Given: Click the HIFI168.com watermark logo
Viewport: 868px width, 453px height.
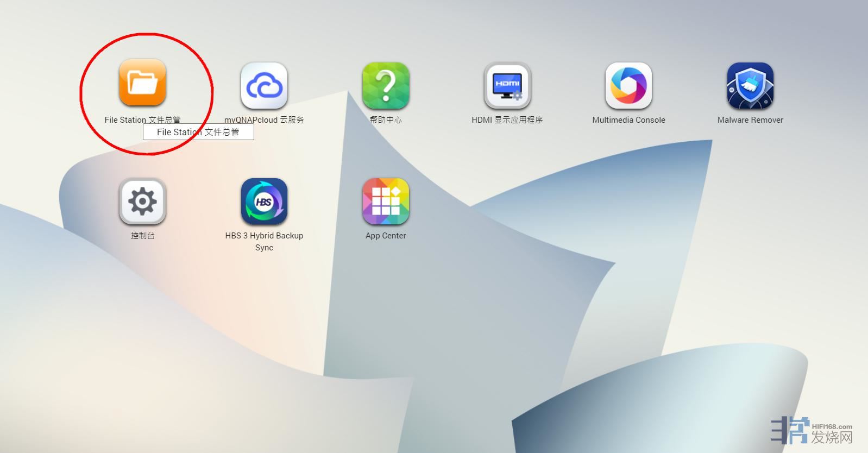Looking at the screenshot, I should click(812, 431).
